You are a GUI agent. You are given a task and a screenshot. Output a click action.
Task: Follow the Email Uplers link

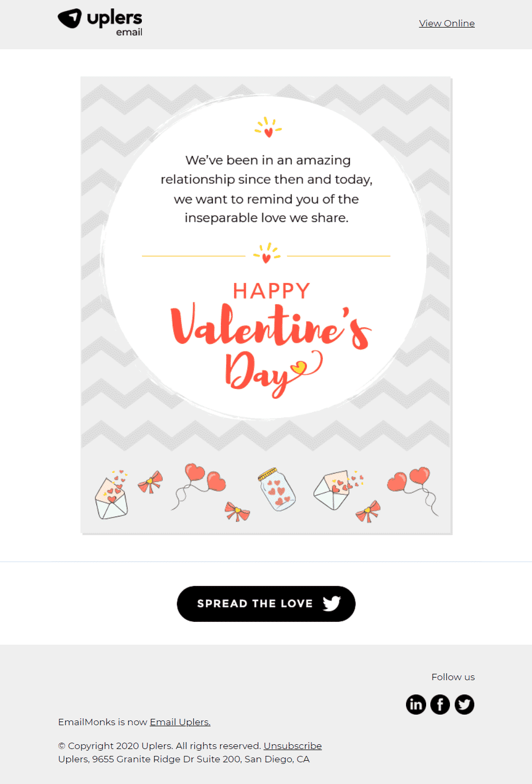pyautogui.click(x=180, y=722)
